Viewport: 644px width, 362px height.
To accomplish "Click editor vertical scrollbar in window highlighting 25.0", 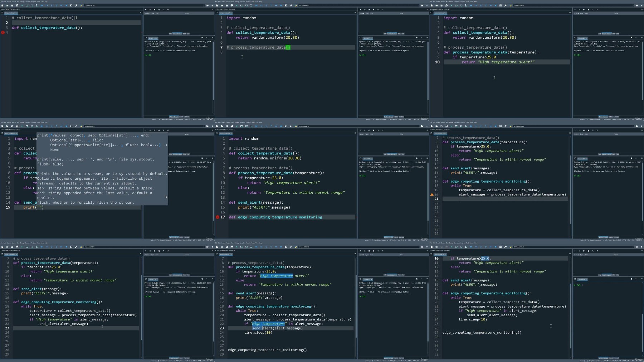I will 571,307.
